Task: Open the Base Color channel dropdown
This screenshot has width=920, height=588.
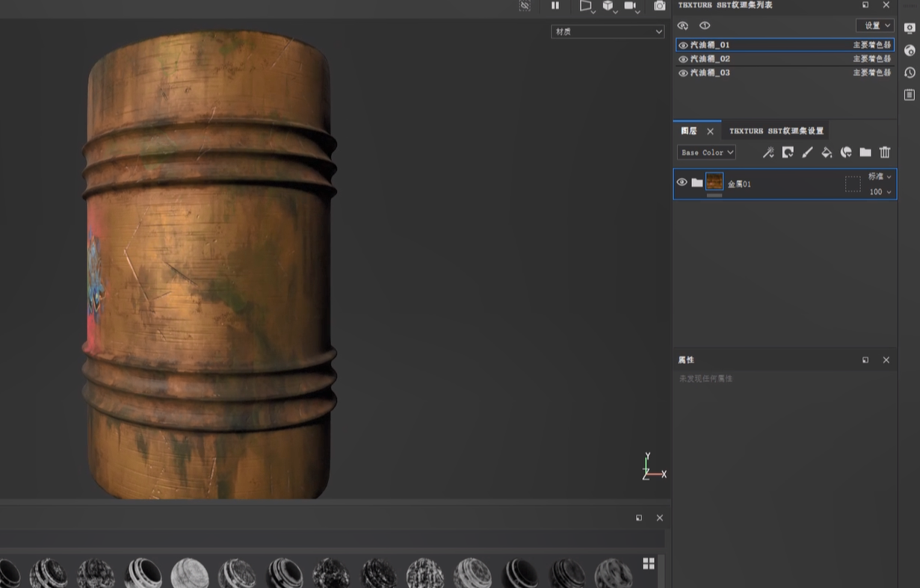Action: (x=706, y=152)
